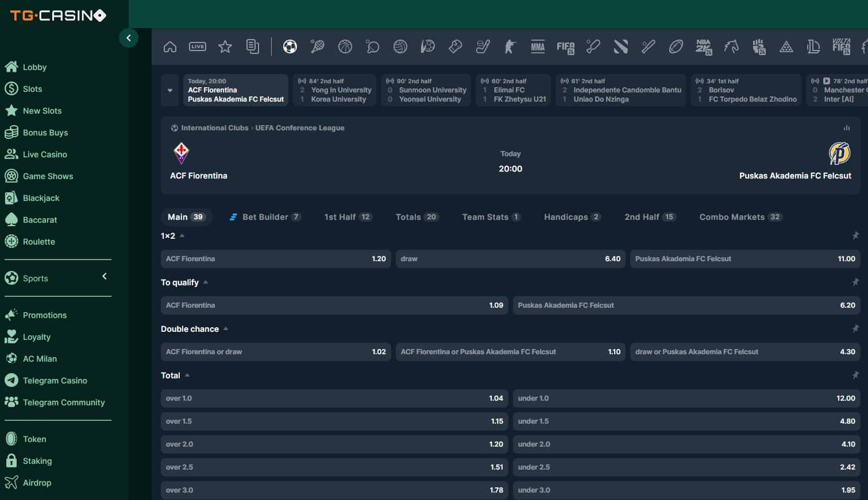Image resolution: width=868 pixels, height=500 pixels.
Task: Select the tennis racket sport icon
Action: tap(318, 47)
